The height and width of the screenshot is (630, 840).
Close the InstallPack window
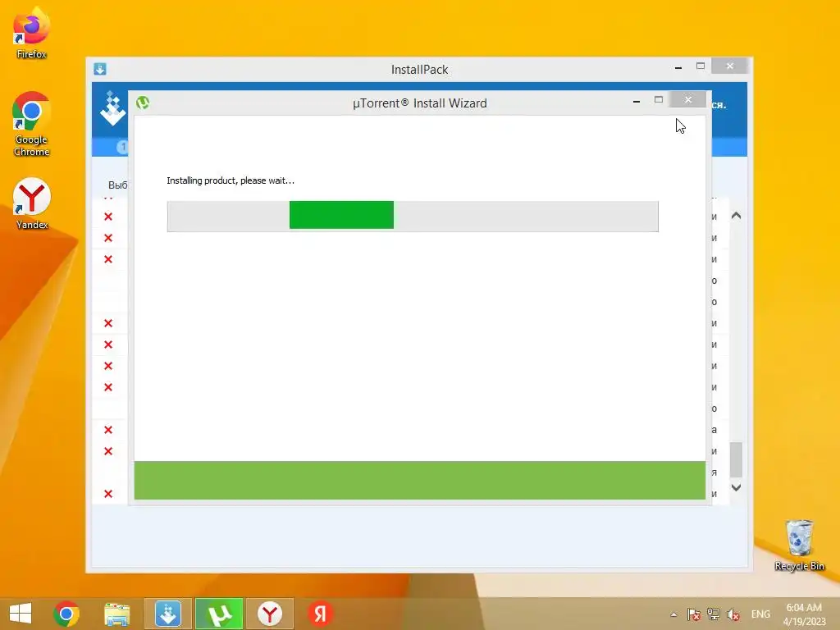(x=729, y=66)
